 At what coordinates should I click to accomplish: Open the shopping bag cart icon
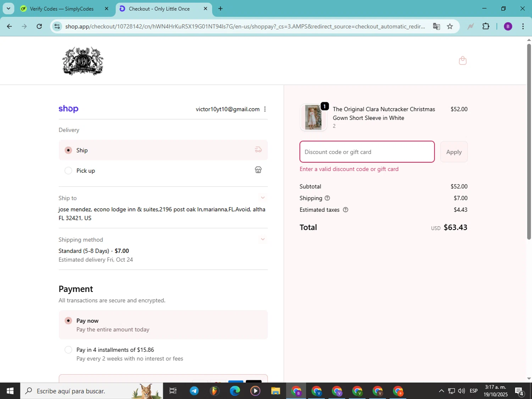coord(462,61)
